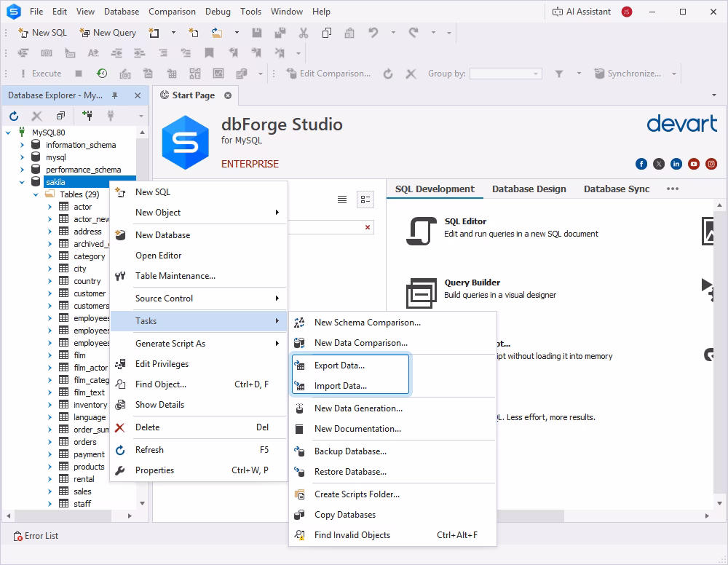
Task: Click the YouTube social icon
Action: coord(694,164)
